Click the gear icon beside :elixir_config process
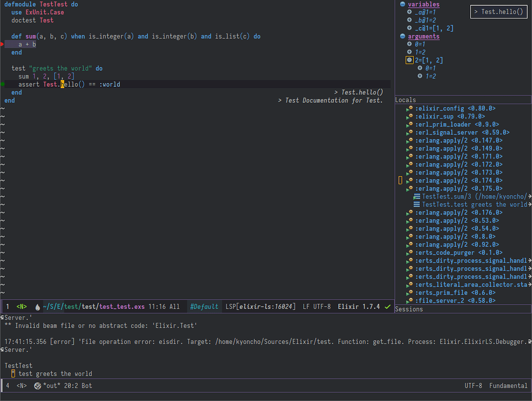 coord(411,108)
